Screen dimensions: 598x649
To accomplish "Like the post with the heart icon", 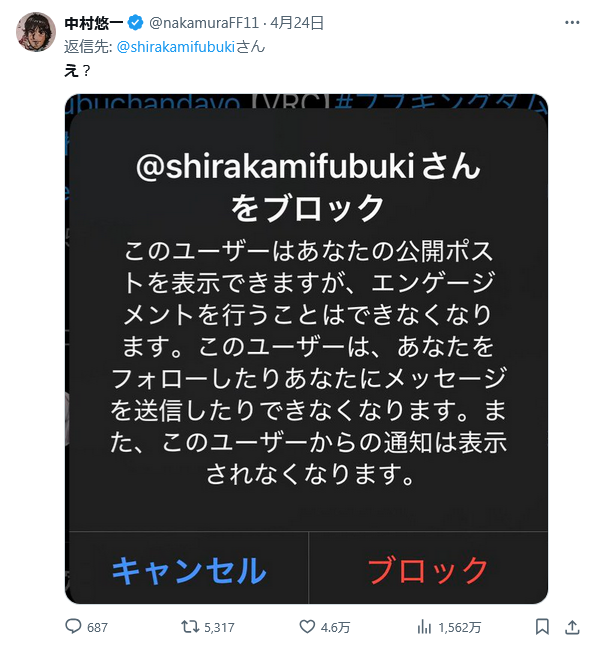I will (x=307, y=627).
